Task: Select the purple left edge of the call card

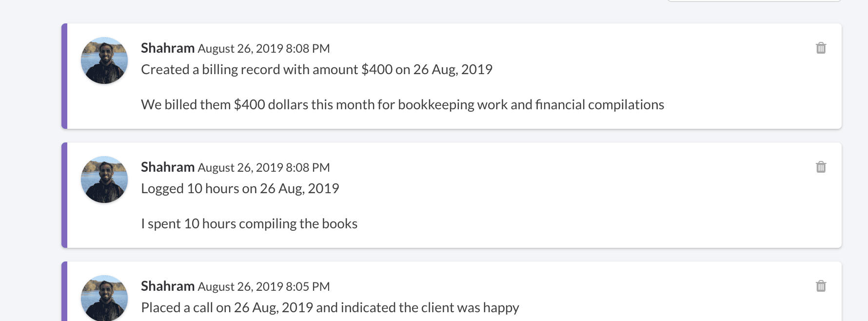Action: pyautogui.click(x=64, y=291)
